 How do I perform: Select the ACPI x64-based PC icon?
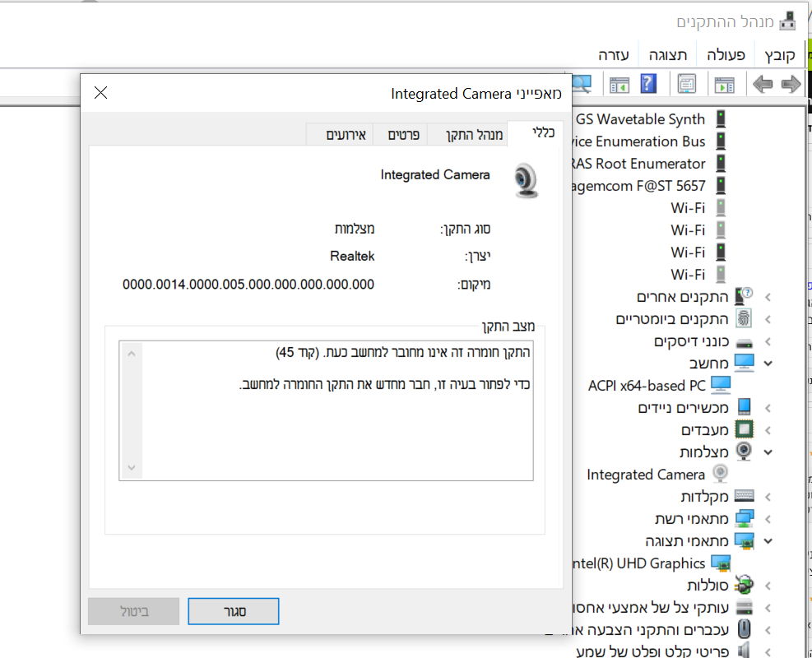721,385
